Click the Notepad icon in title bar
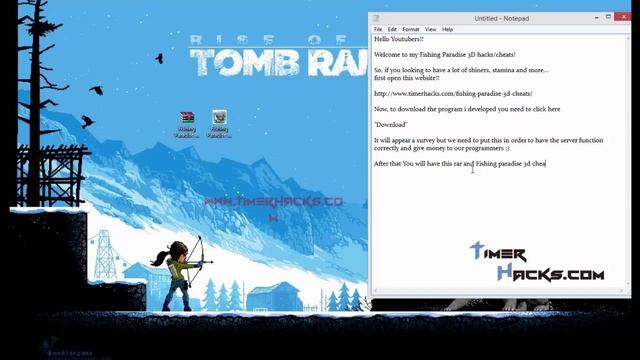The image size is (640, 360). pos(376,18)
